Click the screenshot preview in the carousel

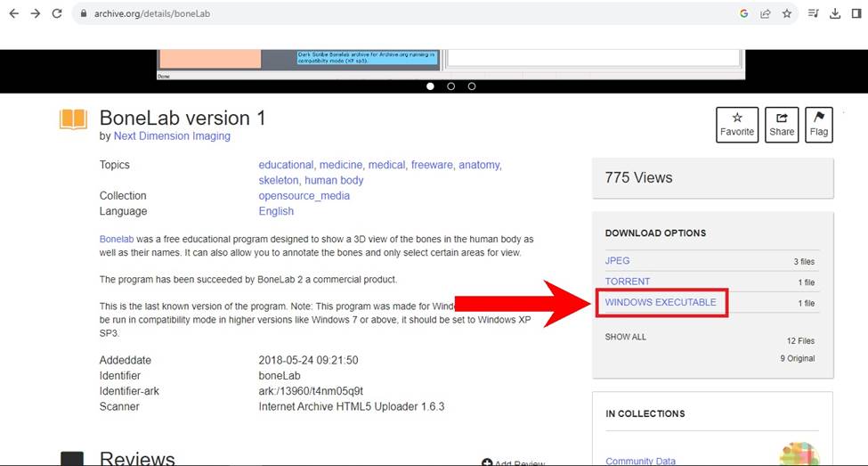click(x=450, y=64)
